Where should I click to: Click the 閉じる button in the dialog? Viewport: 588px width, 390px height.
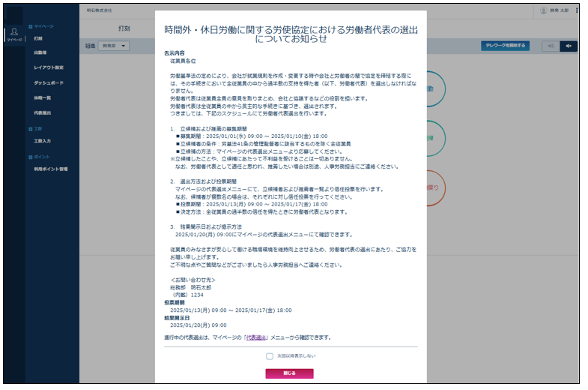coord(289,373)
